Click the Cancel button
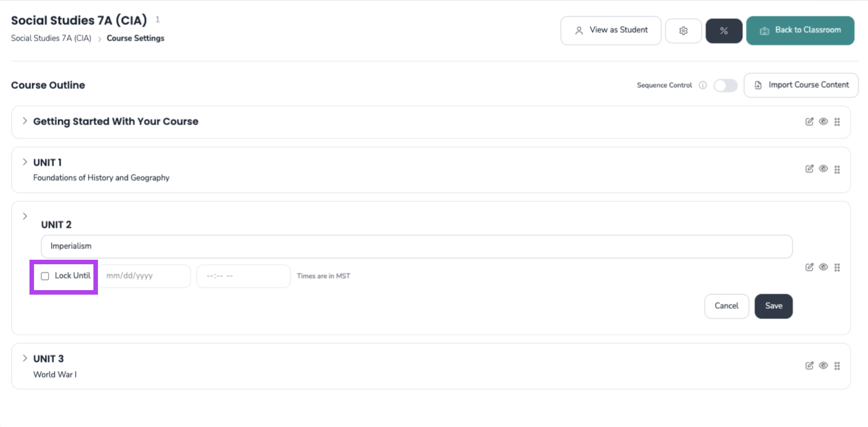Viewport: 868px width, 427px height. pyautogui.click(x=727, y=306)
